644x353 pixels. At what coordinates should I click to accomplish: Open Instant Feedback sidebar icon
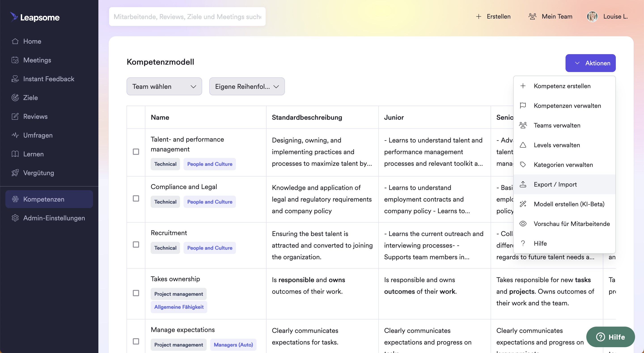(15, 79)
